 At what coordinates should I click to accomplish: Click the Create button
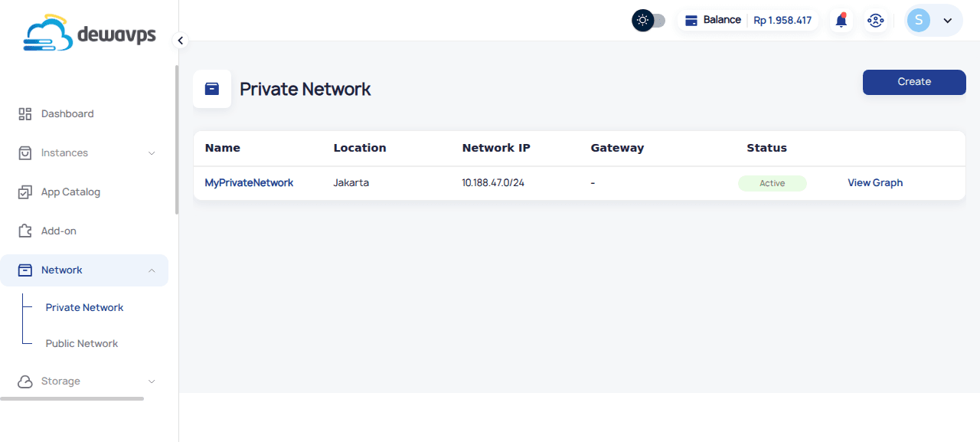(913, 82)
